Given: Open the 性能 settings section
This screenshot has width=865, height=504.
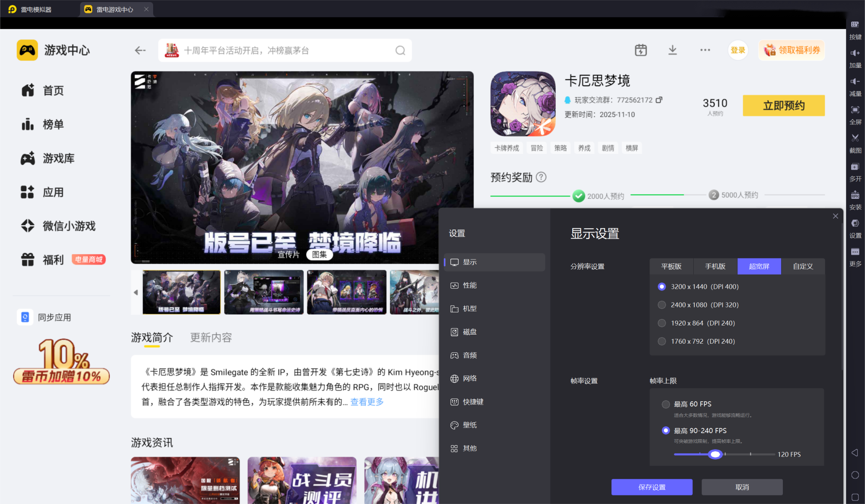Looking at the screenshot, I should (x=470, y=285).
